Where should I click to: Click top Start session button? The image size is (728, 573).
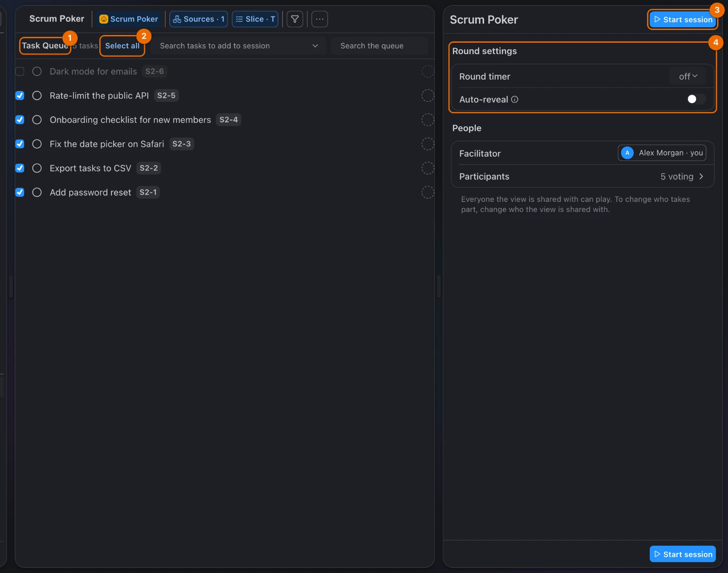tap(683, 20)
